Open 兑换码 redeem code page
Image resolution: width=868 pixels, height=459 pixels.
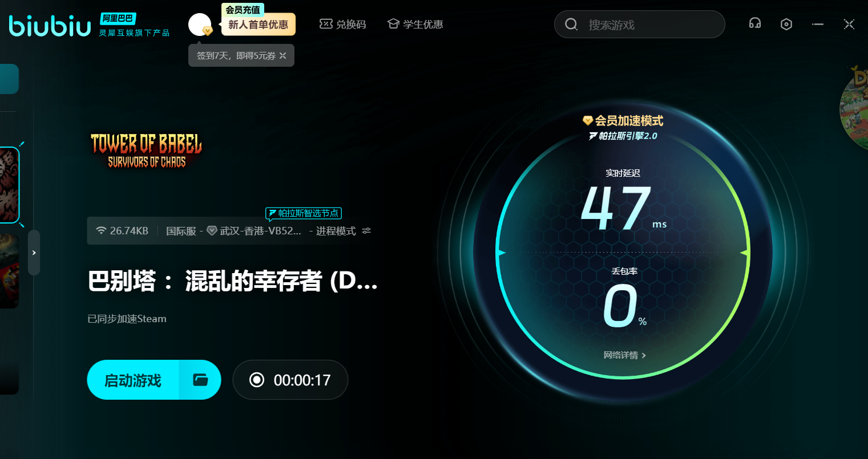pos(343,25)
